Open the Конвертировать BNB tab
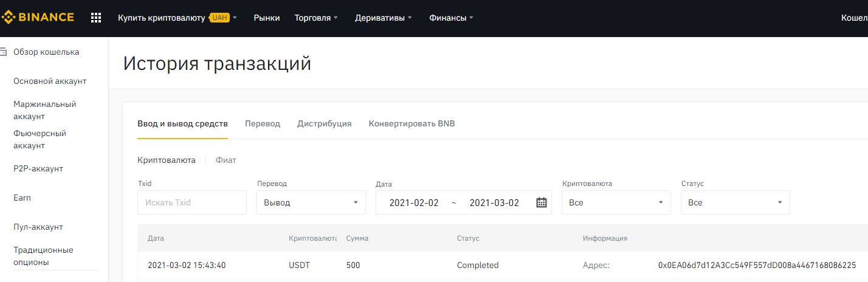The image size is (868, 282). pos(412,123)
